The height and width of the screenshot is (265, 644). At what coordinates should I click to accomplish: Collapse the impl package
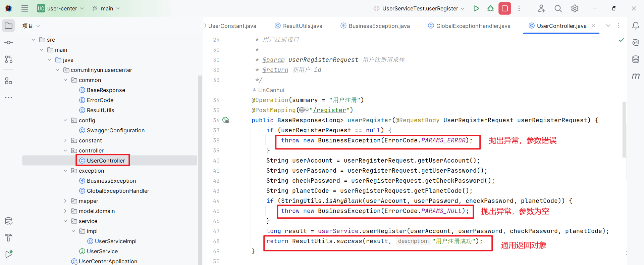click(73, 231)
